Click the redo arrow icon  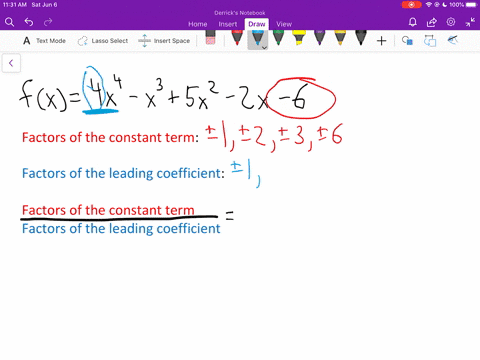48,22
